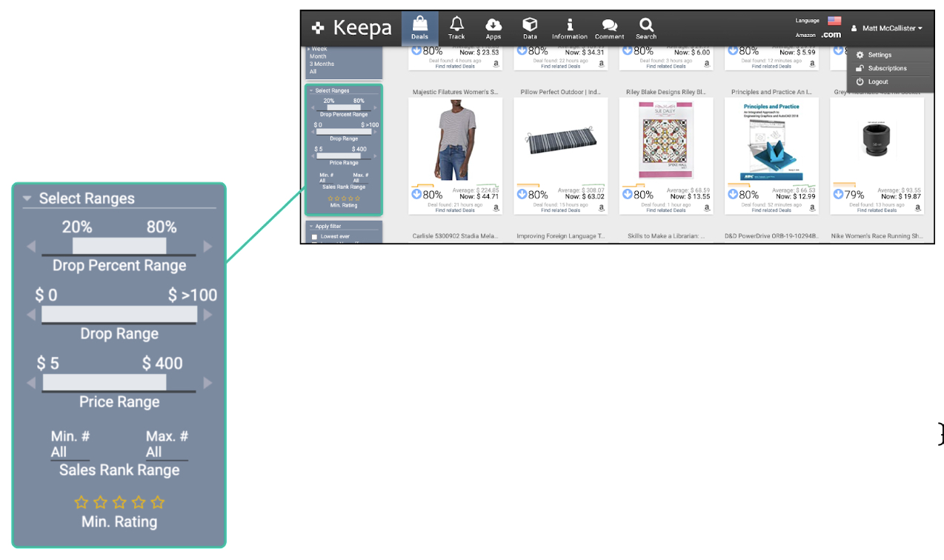Open the Deals tab with shopping bag
The height and width of the screenshot is (560, 944).
coord(420,28)
